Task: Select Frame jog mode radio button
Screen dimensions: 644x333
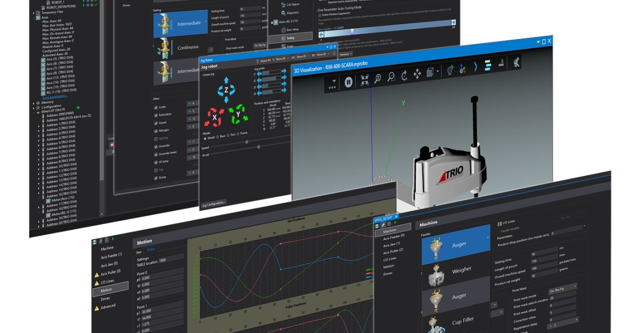Action: (238, 135)
